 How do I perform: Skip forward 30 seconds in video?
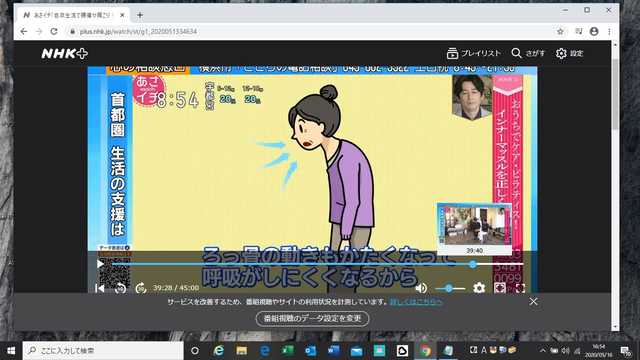(141, 288)
